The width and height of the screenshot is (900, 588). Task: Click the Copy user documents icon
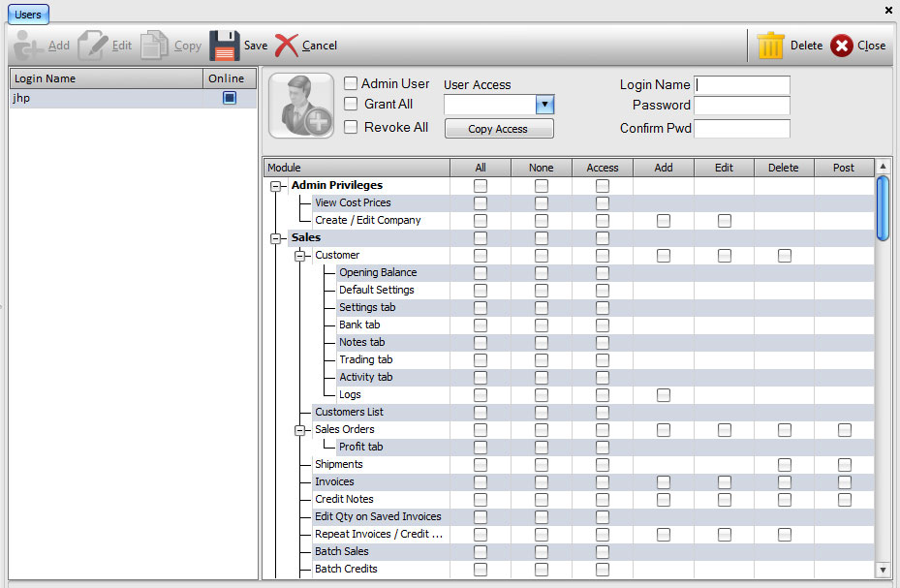coord(154,46)
